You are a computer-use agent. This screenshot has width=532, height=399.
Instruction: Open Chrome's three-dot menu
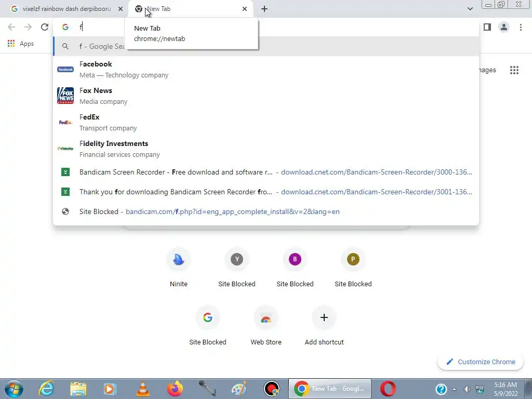521,27
